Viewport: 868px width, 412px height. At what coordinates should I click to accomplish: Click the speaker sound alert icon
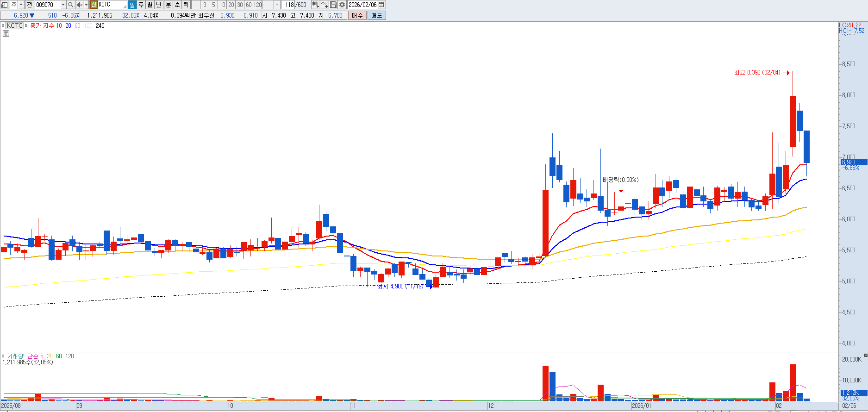tap(80, 5)
